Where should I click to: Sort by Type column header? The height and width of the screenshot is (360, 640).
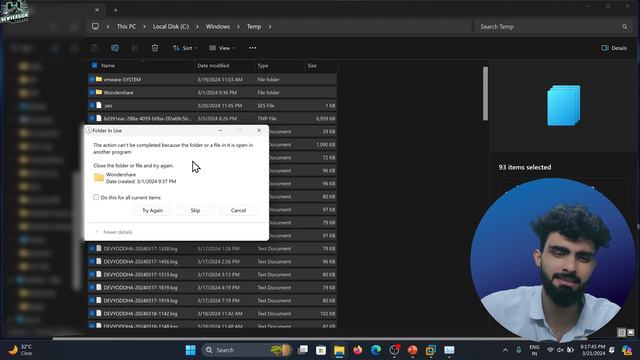pyautogui.click(x=262, y=65)
